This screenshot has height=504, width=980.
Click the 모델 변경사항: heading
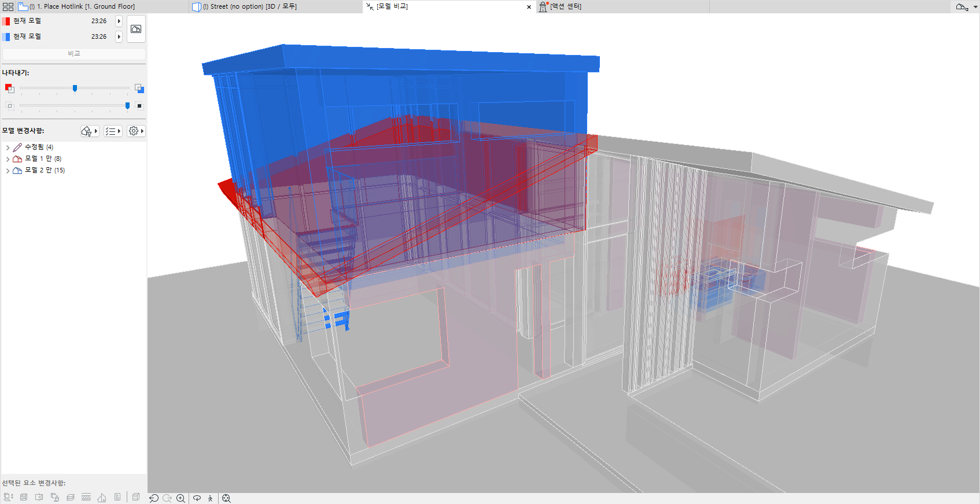[23, 131]
